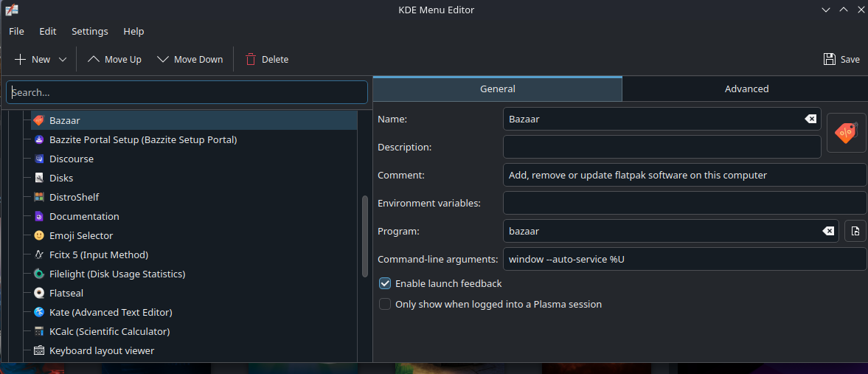
Task: Click the Disks app icon
Action: (x=39, y=178)
